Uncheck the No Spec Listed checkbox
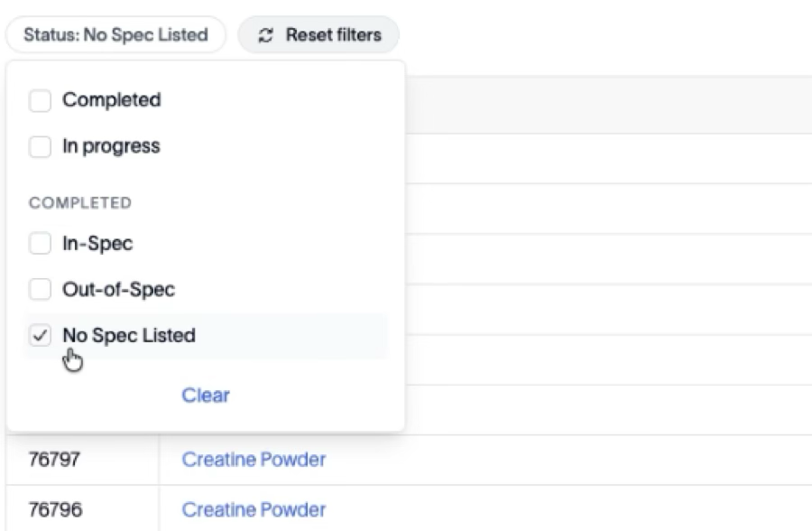The height and width of the screenshot is (531, 812). [40, 336]
